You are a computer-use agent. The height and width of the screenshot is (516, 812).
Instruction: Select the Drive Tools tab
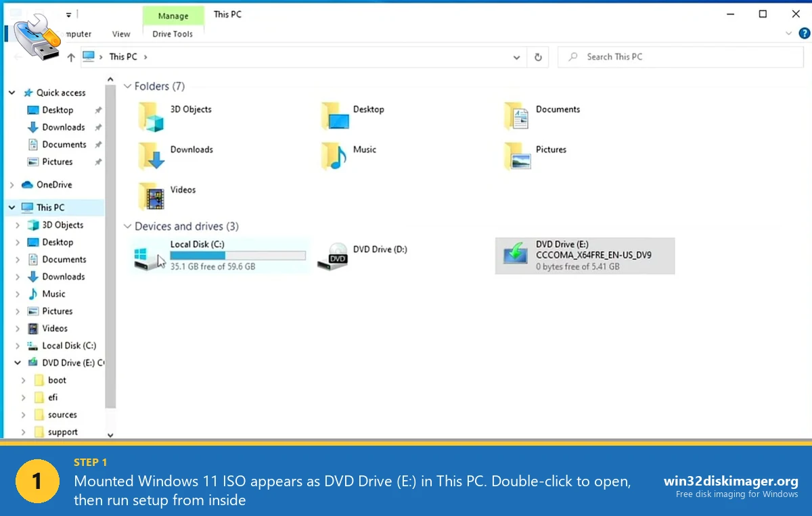173,33
